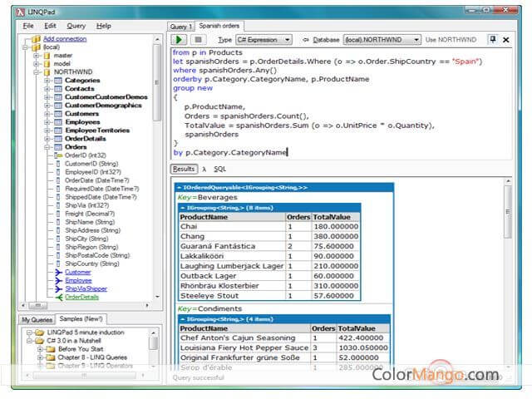Screen dimensions: 532x399
Task: Stop query execution with the square button
Action: coord(198,40)
